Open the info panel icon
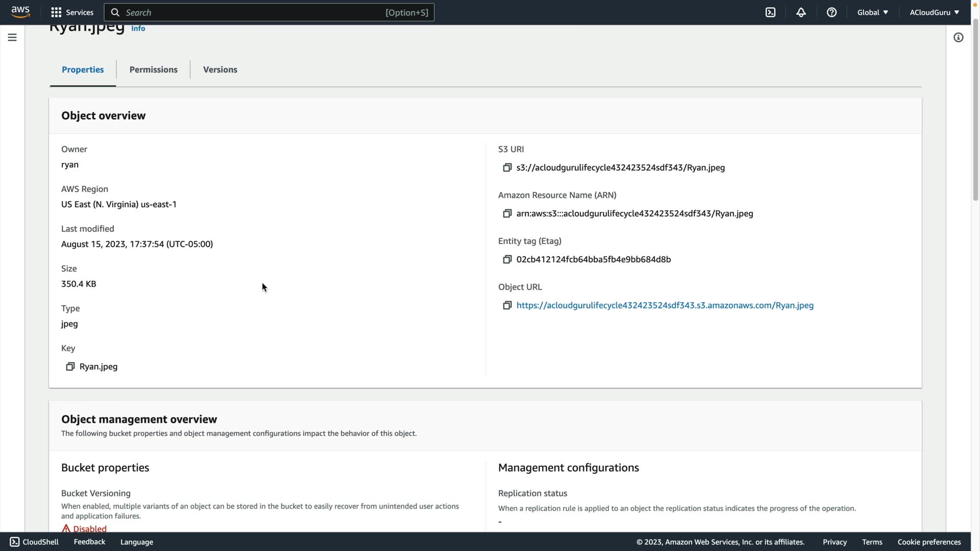The width and height of the screenshot is (980, 551). pyautogui.click(x=958, y=38)
